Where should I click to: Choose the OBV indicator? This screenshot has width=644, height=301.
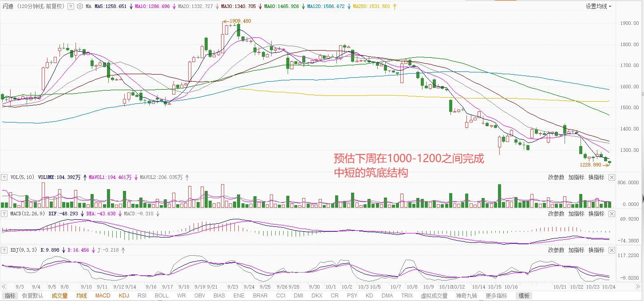200,296
